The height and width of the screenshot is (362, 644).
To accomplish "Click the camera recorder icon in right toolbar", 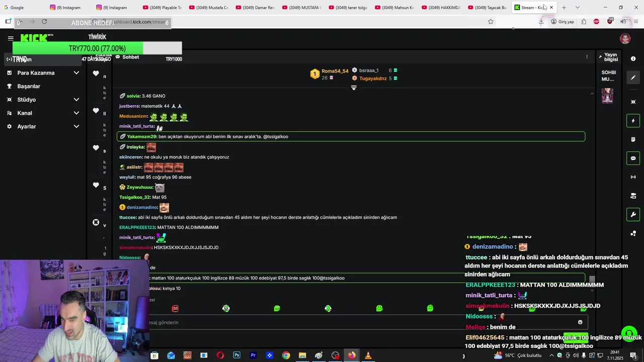I will [x=633, y=196].
